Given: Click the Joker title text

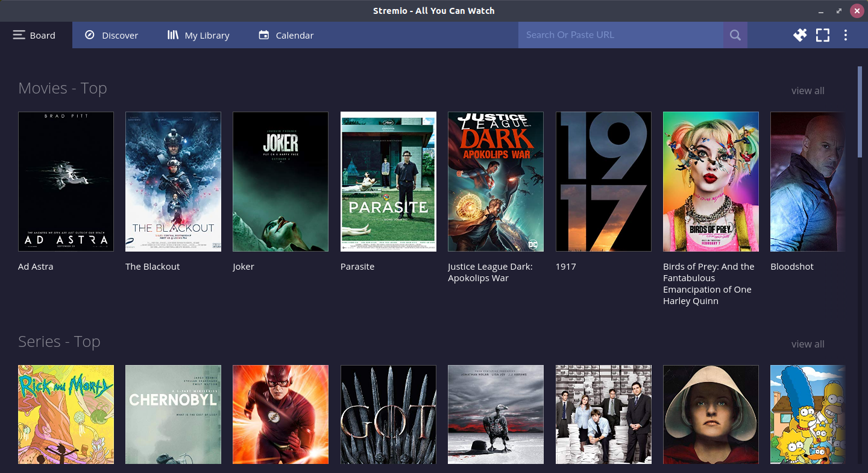Looking at the screenshot, I should (244, 266).
